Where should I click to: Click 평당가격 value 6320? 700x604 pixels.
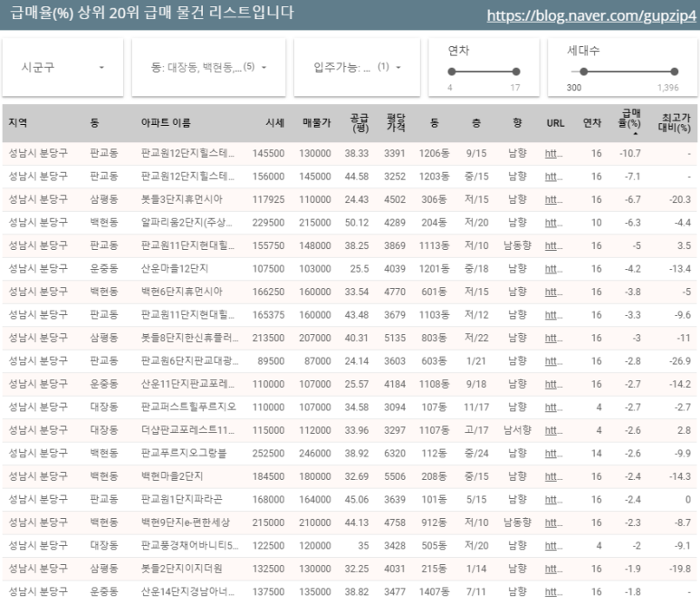(395, 454)
